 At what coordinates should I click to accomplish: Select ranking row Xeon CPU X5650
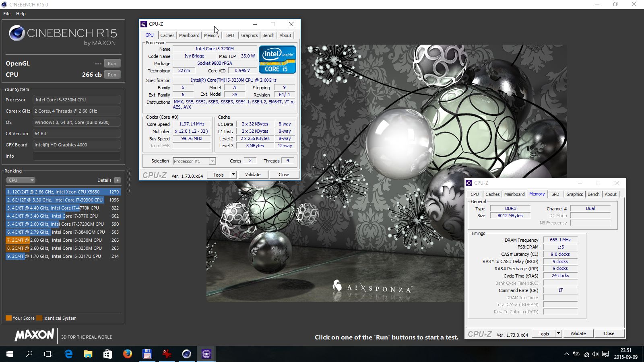pyautogui.click(x=63, y=192)
